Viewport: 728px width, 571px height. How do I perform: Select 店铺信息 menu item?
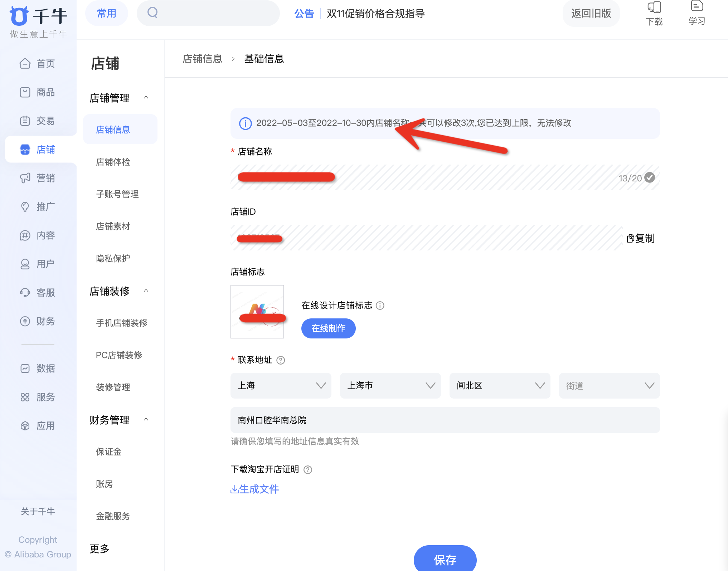120,130
